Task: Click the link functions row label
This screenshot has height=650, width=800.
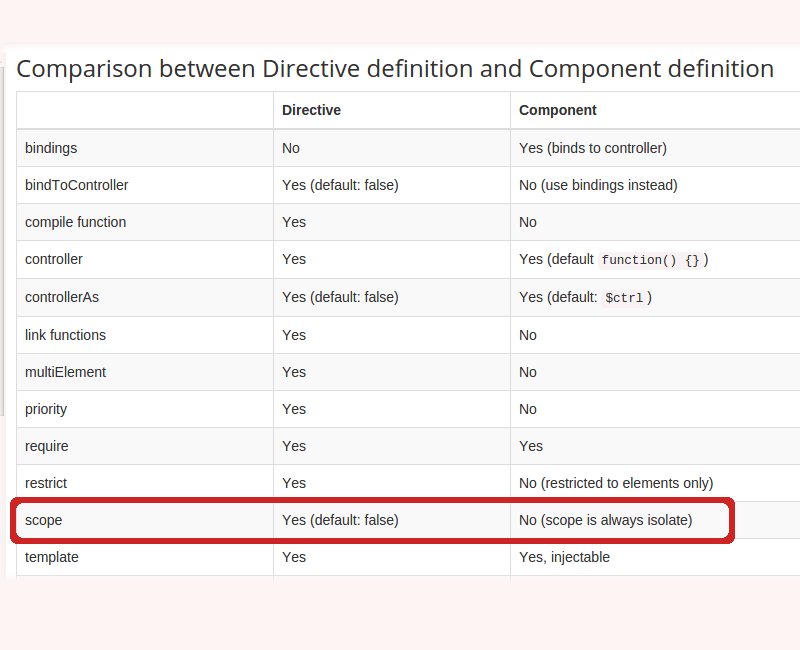Action: click(x=65, y=335)
